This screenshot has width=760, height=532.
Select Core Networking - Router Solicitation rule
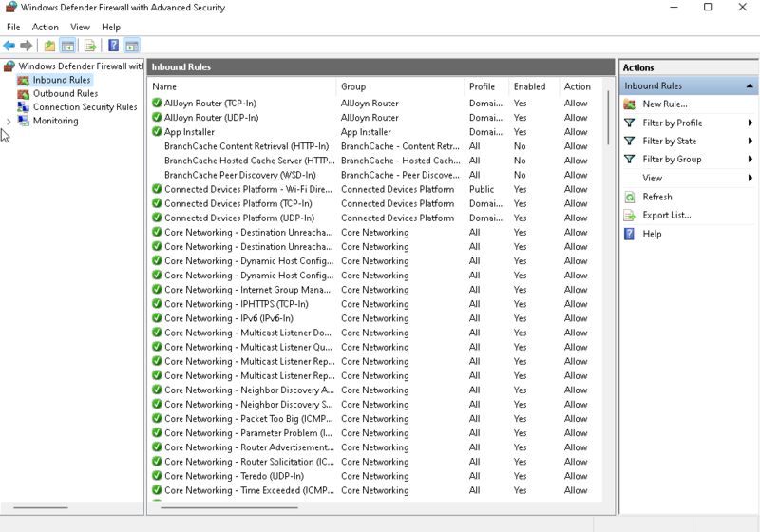tap(249, 462)
